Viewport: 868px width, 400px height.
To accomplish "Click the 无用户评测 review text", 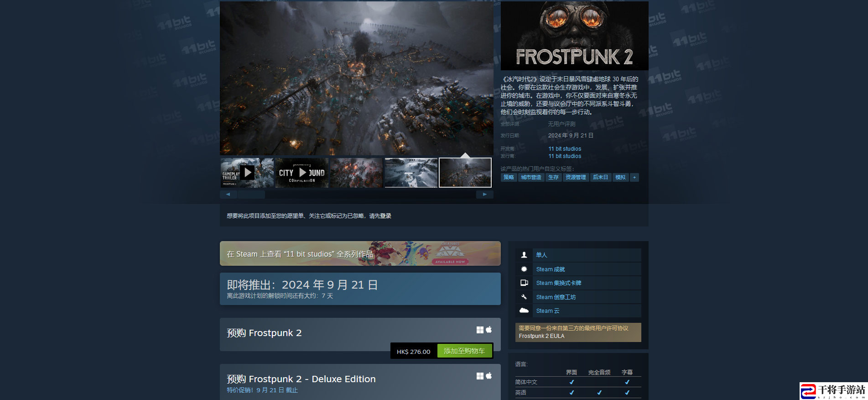I will [561, 124].
